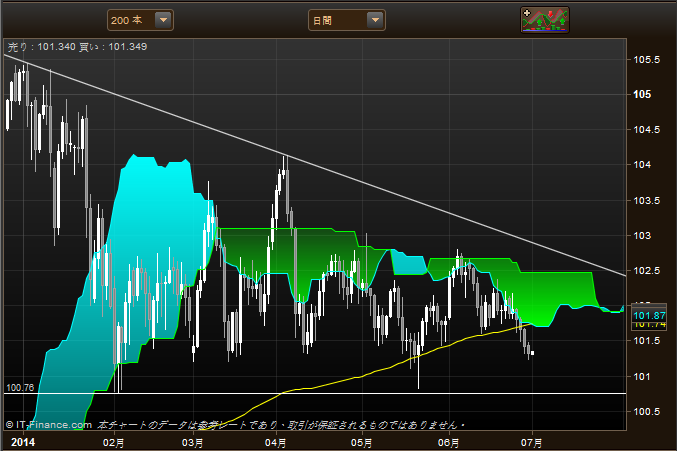Expand the 日間 timeframe dropdown

pyautogui.click(x=347, y=20)
